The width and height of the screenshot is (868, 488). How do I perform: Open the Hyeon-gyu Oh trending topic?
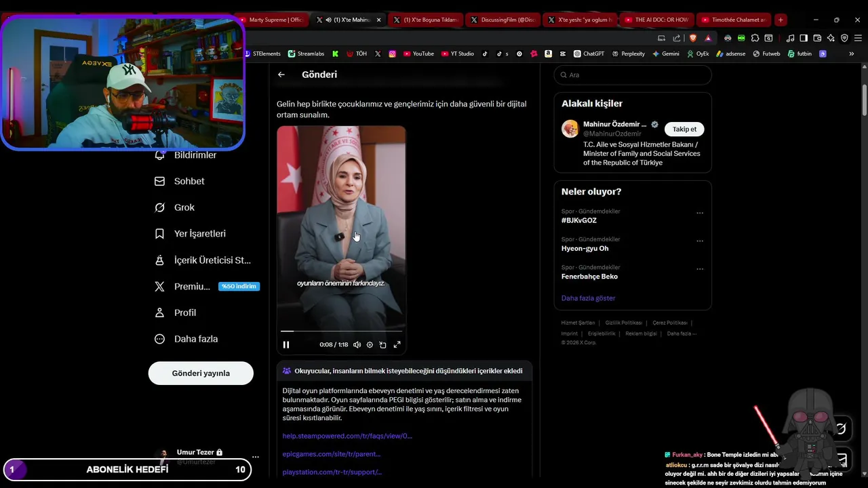[x=585, y=249]
